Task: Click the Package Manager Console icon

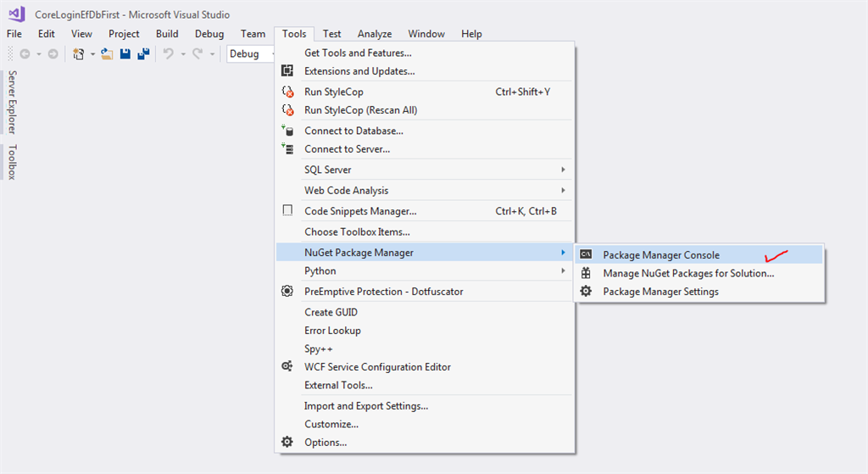Action: tap(586, 254)
